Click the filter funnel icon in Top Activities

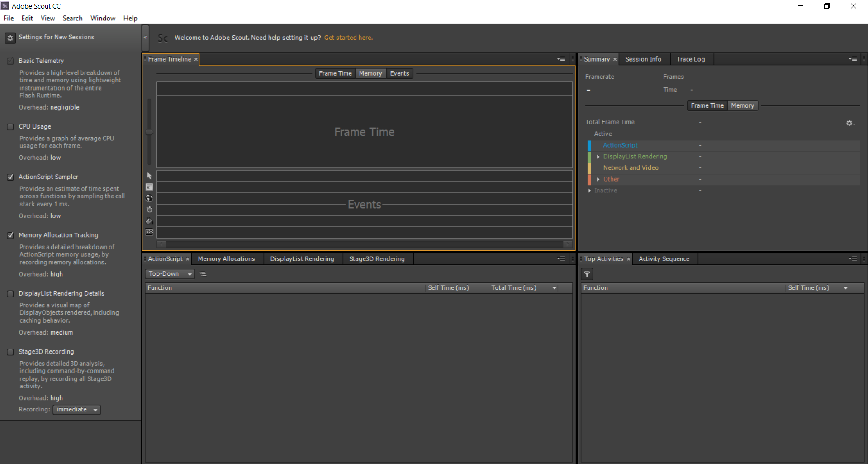(x=587, y=274)
